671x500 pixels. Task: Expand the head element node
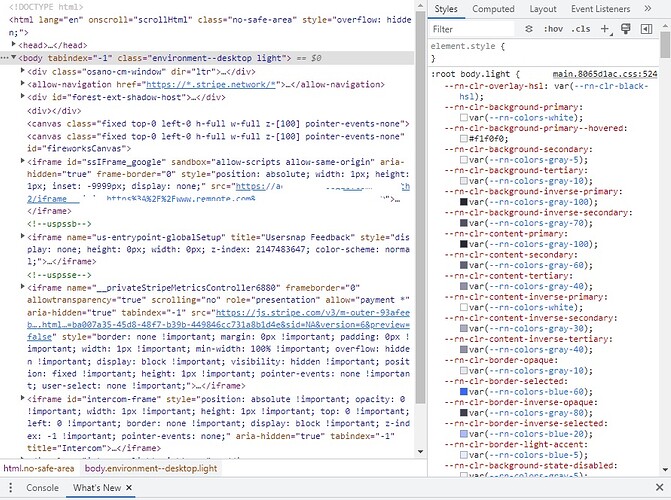tap(14, 44)
